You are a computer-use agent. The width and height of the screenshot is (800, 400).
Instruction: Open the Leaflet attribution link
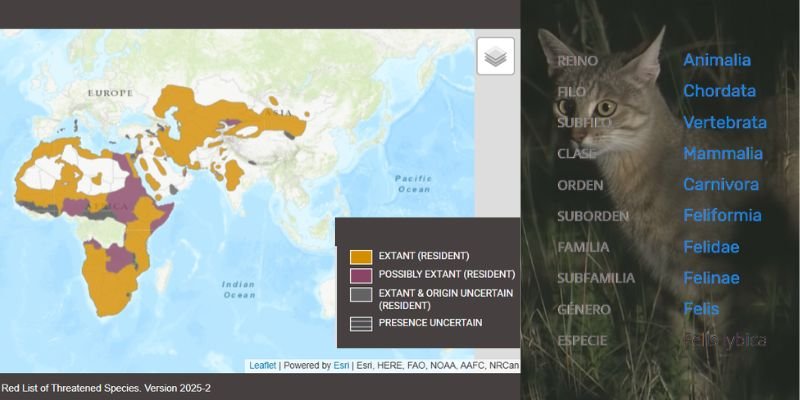(262, 366)
